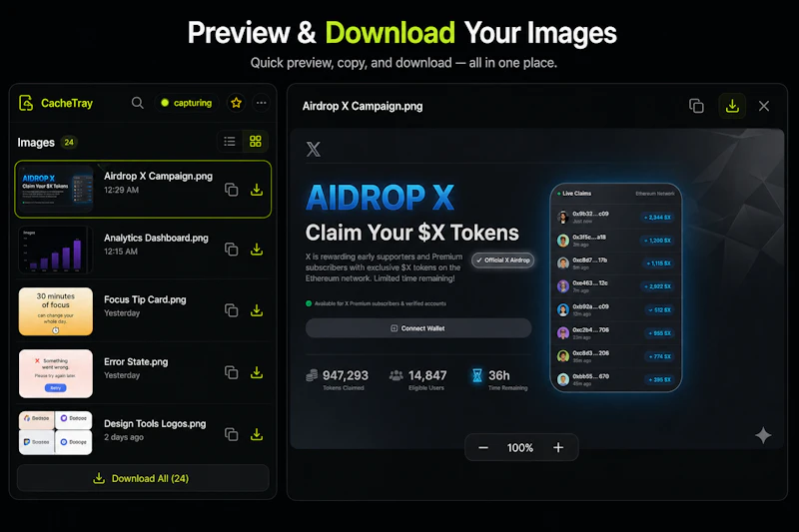Download previewed image from preview header
This screenshot has height=532, width=799.
point(732,106)
